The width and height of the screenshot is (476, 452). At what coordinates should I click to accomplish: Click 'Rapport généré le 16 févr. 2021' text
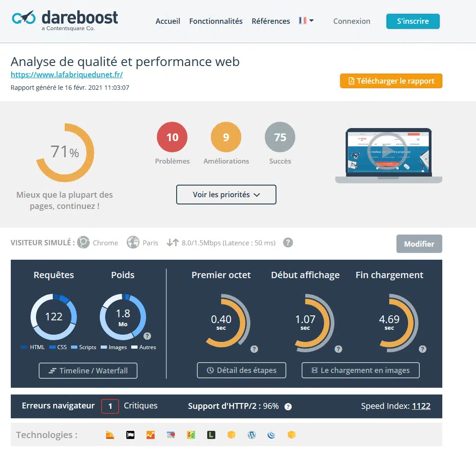pos(70,88)
